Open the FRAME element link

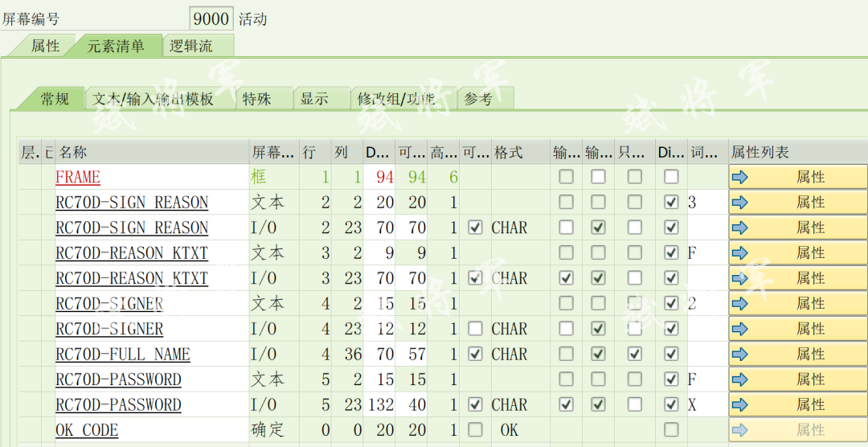tap(78, 177)
